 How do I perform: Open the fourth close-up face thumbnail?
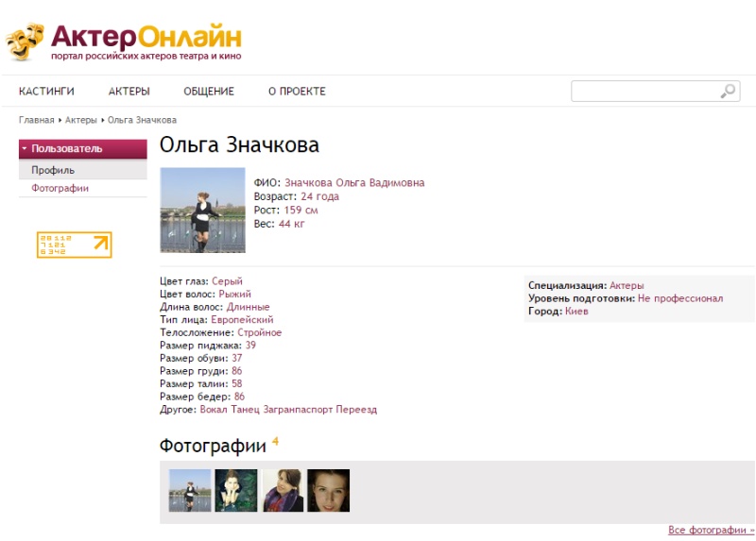coord(328,490)
